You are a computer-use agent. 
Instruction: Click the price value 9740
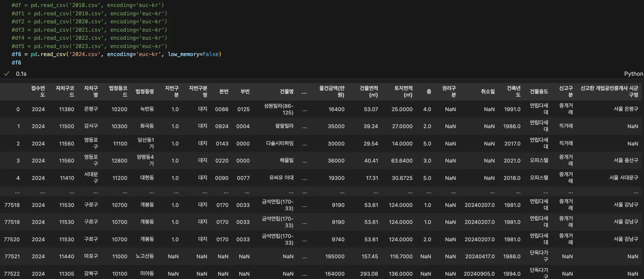pos(338,239)
